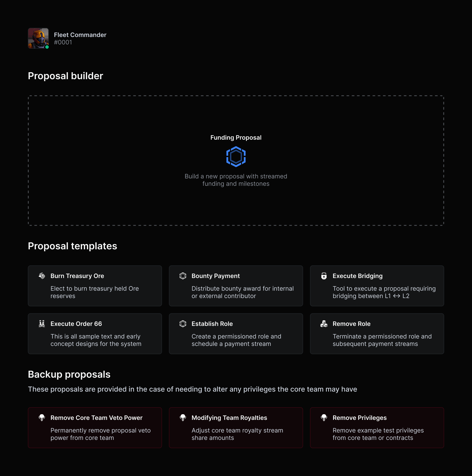The width and height of the screenshot is (472, 476).
Task: Click the Burn Treasury Ore icon
Action: (x=42, y=276)
